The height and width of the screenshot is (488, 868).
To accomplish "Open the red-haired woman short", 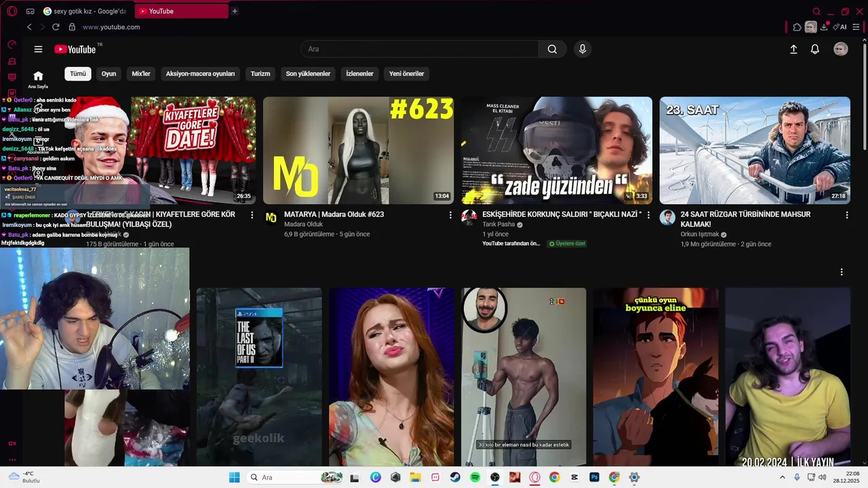I will [391, 378].
